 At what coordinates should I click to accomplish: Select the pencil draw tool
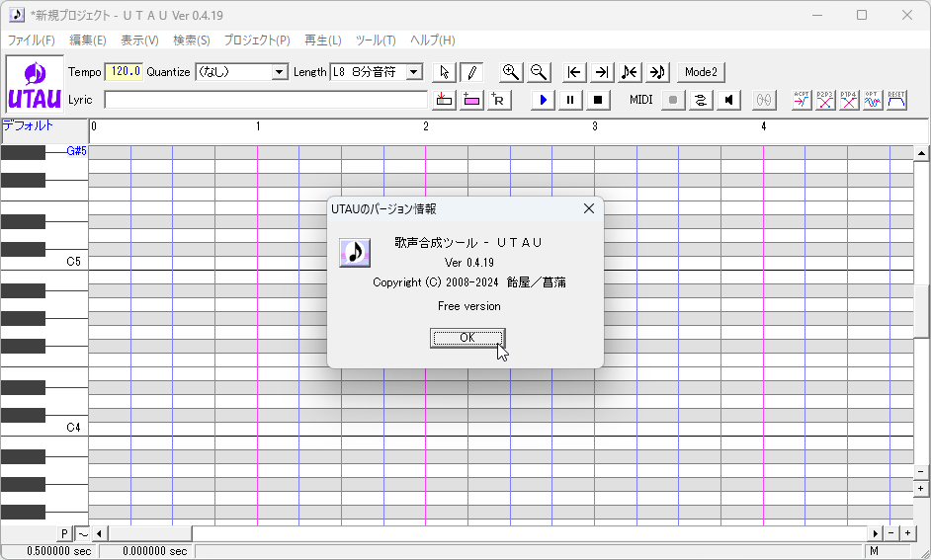(471, 72)
